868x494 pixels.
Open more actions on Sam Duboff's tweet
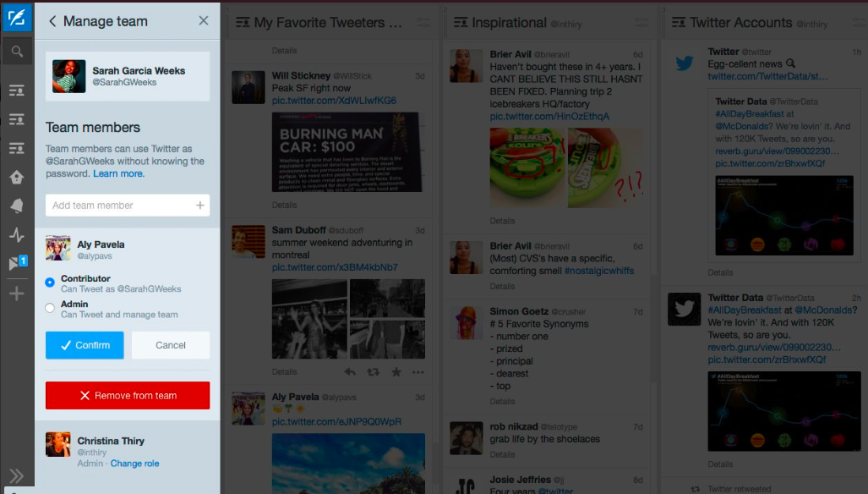coord(418,372)
